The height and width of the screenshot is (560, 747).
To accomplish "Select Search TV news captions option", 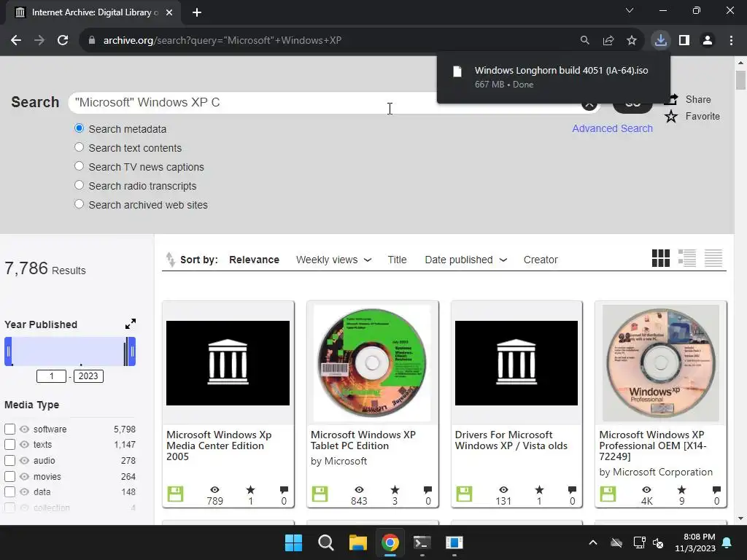I will click(x=79, y=167).
